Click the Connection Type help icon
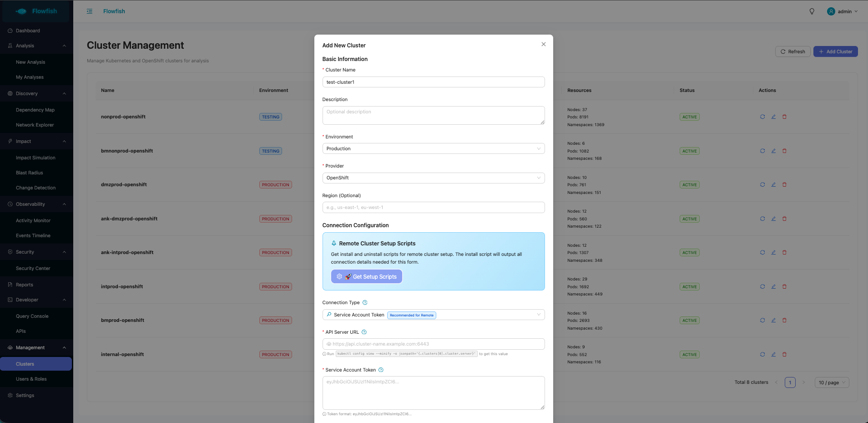The height and width of the screenshot is (423, 868). tap(365, 302)
